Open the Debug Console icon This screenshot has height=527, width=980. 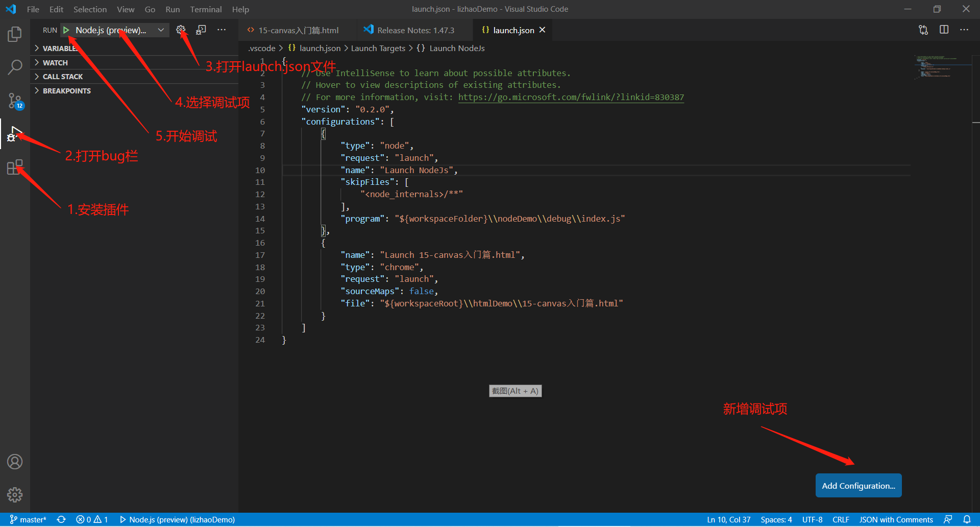201,30
